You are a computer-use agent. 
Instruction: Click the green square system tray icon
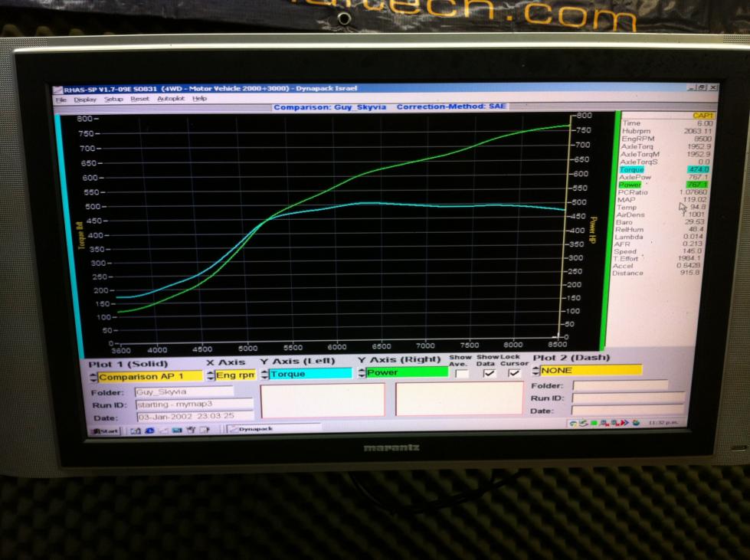pos(592,423)
